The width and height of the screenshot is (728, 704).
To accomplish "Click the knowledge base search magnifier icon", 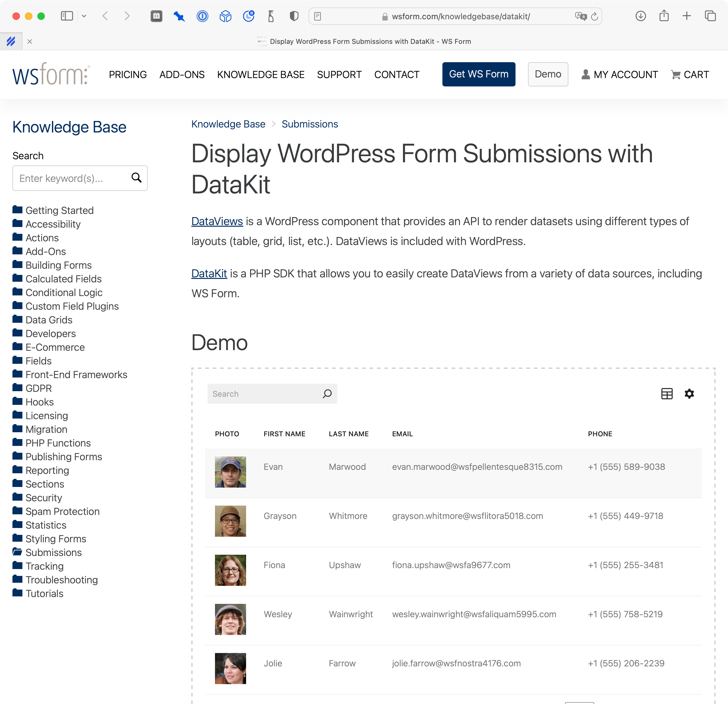I will point(137,178).
